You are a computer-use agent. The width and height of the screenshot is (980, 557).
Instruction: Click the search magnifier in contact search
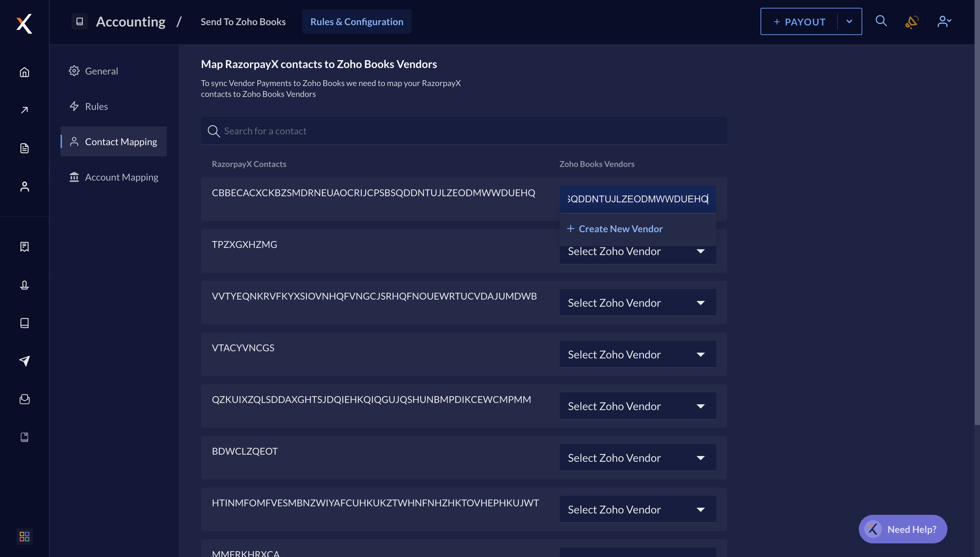tap(214, 131)
